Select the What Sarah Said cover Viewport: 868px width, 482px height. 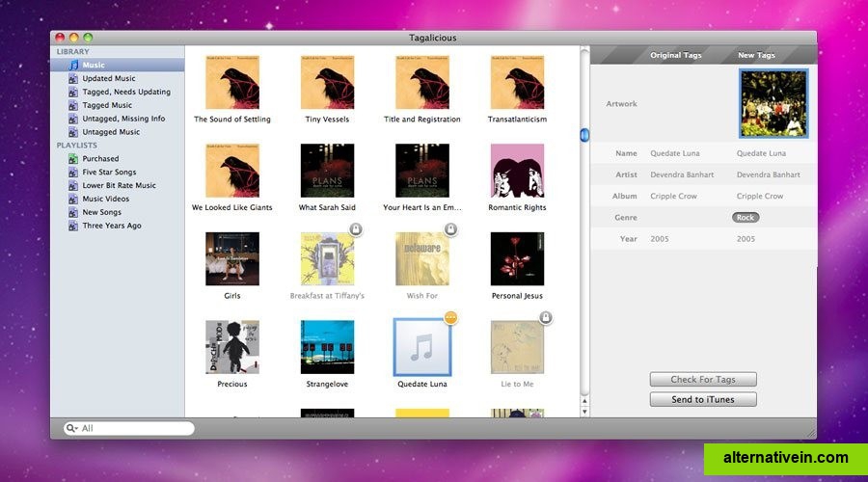(x=327, y=171)
